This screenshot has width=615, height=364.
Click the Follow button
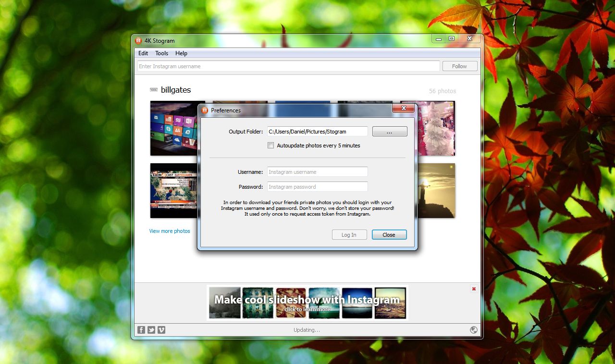(x=460, y=66)
